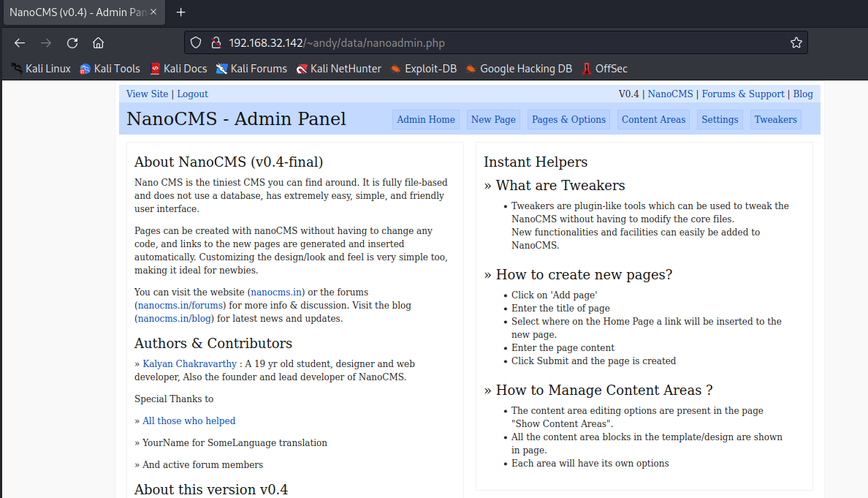Image resolution: width=868 pixels, height=498 pixels.
Task: Open the browser home page icon
Action: click(98, 42)
